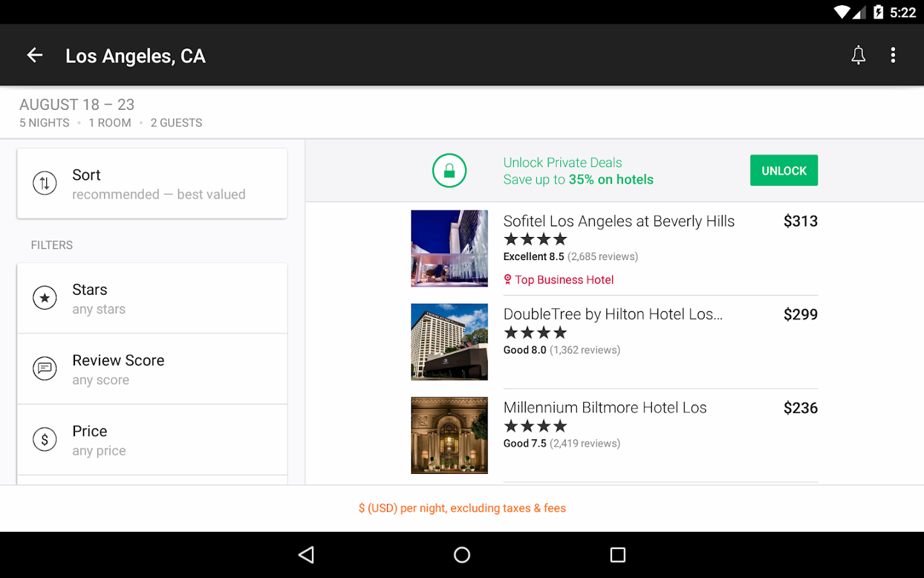
Task: Tap Millennium Biltmore four-star rating
Action: (x=536, y=426)
